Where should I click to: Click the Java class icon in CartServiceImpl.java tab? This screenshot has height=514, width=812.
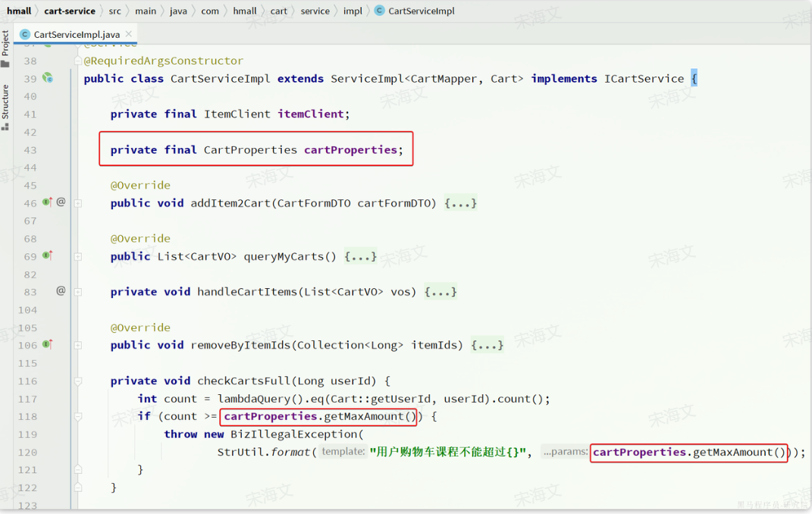point(24,35)
